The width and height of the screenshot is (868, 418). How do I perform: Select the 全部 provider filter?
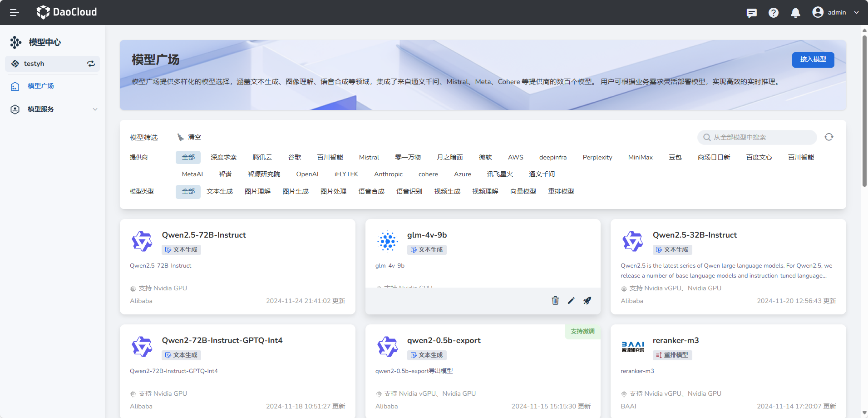(188, 157)
